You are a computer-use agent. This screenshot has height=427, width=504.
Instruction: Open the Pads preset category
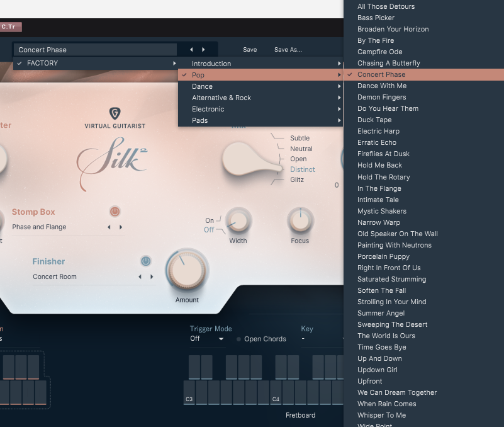260,120
